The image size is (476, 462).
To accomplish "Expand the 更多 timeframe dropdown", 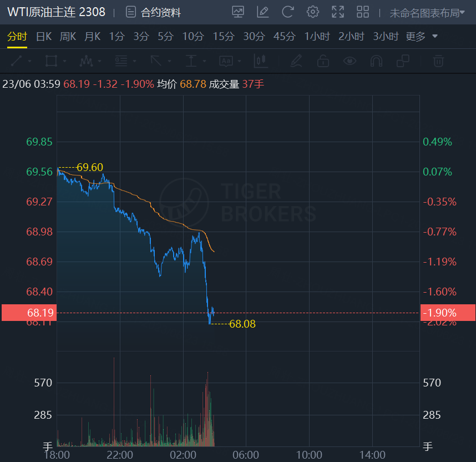I will (422, 37).
